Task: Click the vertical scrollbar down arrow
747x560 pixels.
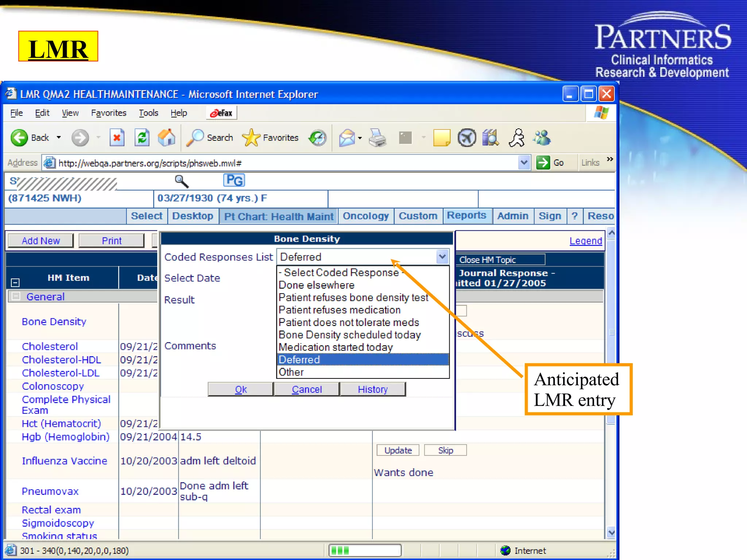Action: point(611,533)
